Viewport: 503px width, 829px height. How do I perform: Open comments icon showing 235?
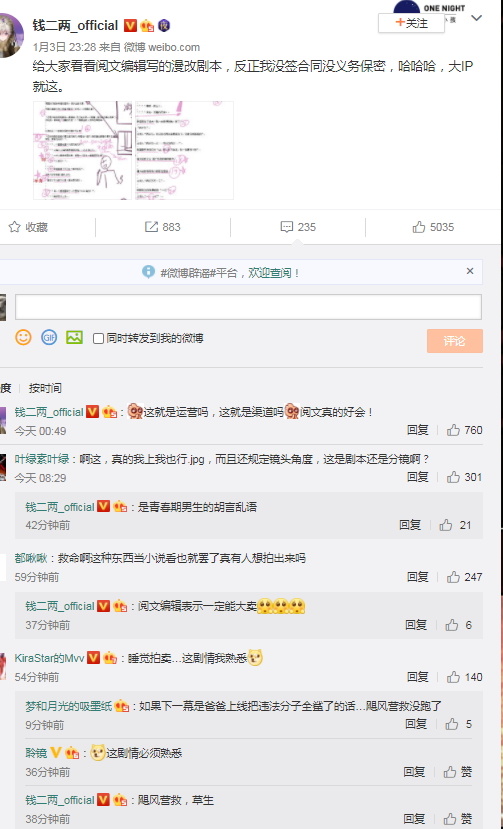tap(287, 227)
